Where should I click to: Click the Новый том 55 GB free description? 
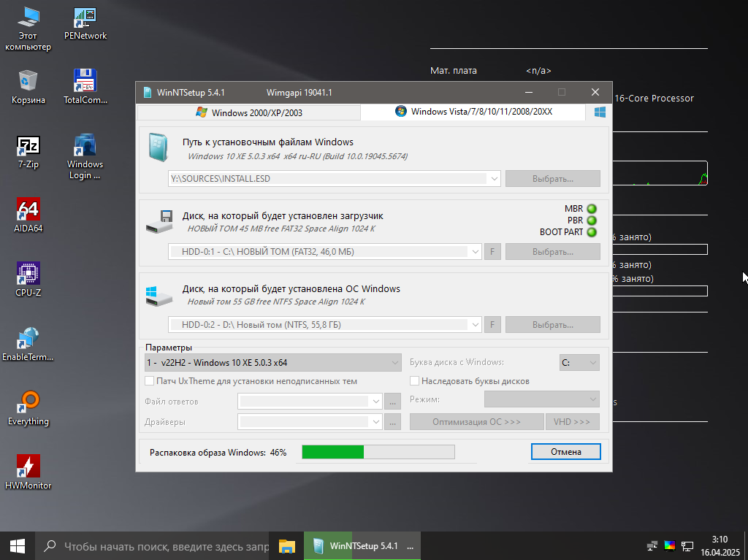[276, 302]
